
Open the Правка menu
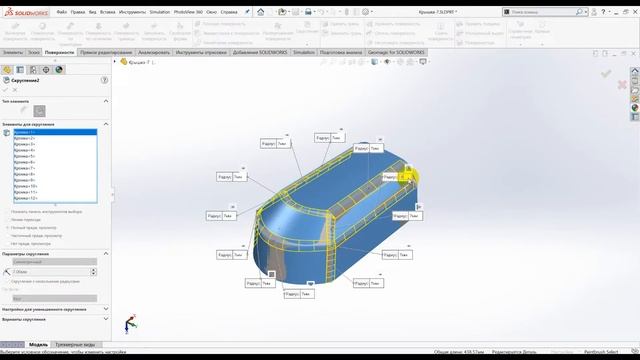pos(78,12)
